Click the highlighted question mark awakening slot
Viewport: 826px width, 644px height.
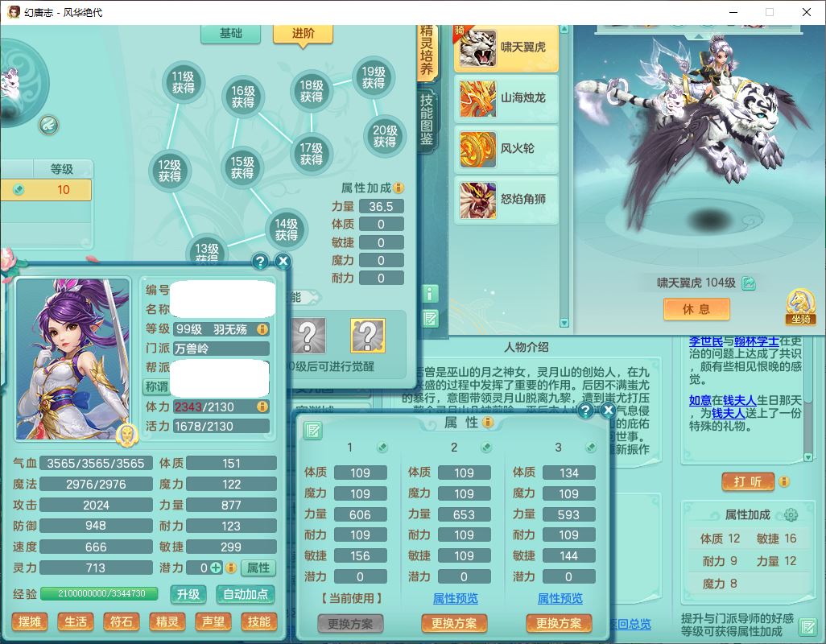367,335
